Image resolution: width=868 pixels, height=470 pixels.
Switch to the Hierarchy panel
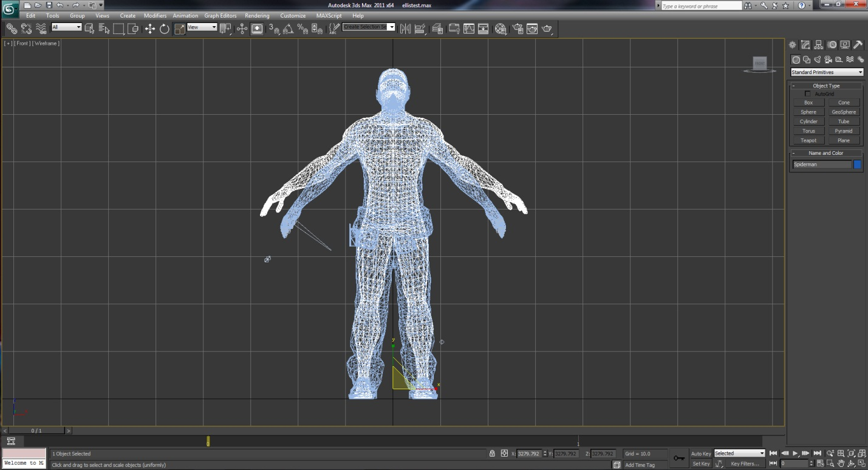point(819,45)
